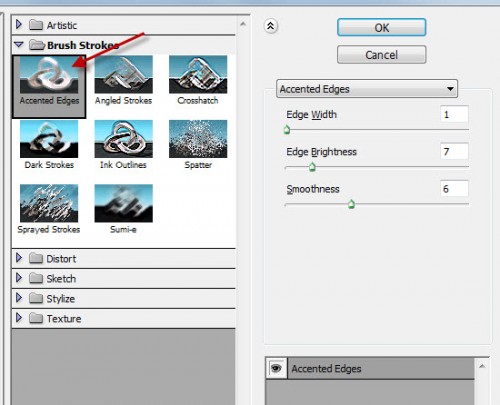Click the Edge Brightness slider handle
Viewport: 500px width, 405px height.
[312, 167]
